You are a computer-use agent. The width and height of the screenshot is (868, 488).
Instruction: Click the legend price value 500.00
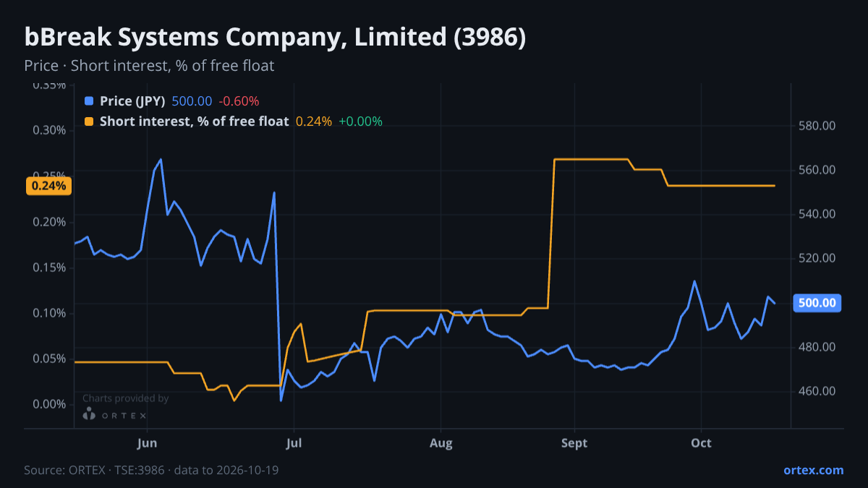[x=192, y=100]
